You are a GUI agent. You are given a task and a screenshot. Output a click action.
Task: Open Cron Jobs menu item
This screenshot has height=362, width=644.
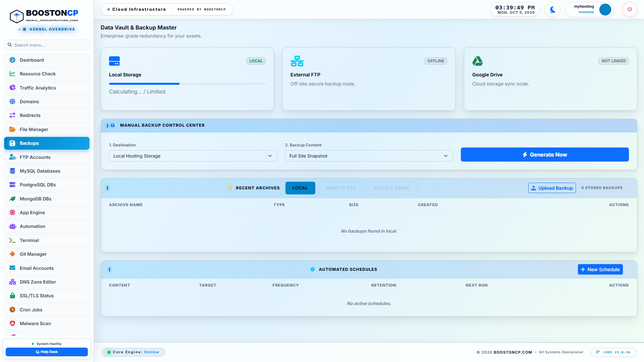click(47, 310)
